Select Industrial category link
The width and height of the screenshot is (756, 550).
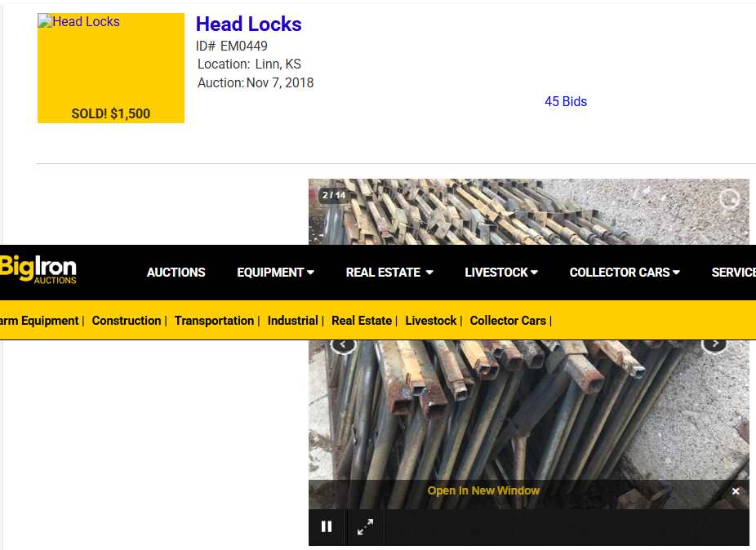click(292, 321)
